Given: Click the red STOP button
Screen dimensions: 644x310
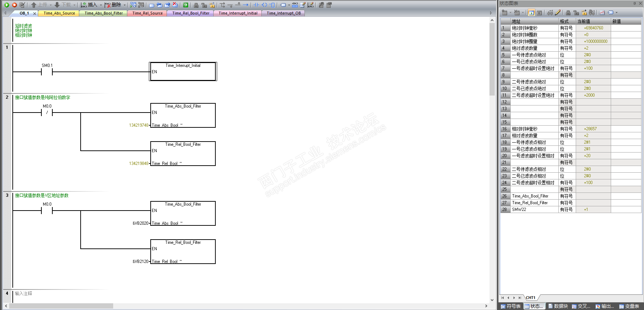Looking at the screenshot, I should point(14,5).
